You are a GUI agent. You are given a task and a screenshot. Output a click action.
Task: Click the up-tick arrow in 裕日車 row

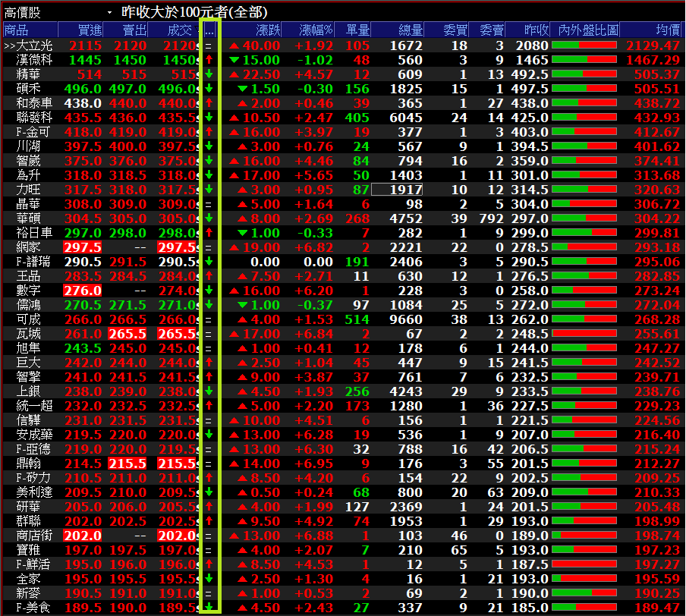click(209, 232)
